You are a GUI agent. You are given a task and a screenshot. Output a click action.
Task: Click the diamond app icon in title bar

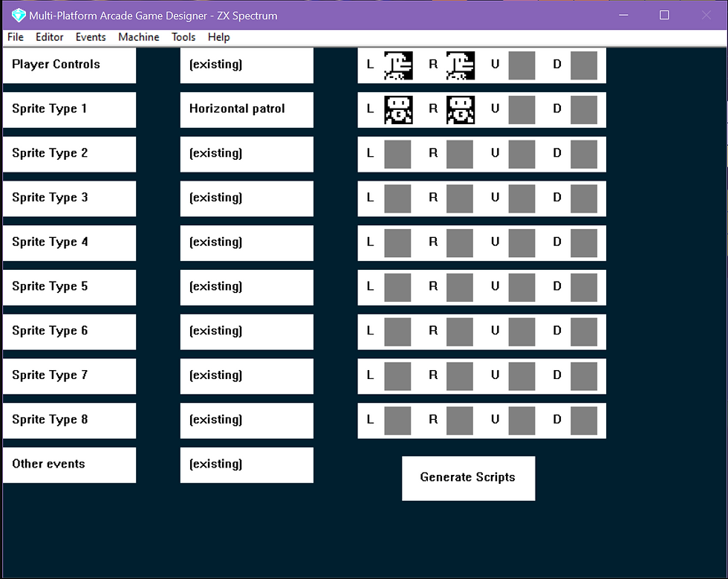[x=19, y=16]
